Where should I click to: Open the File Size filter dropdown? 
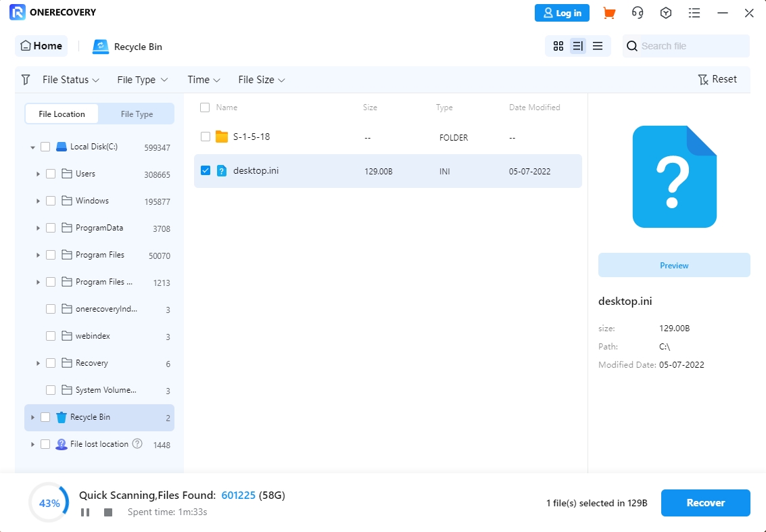(x=261, y=80)
